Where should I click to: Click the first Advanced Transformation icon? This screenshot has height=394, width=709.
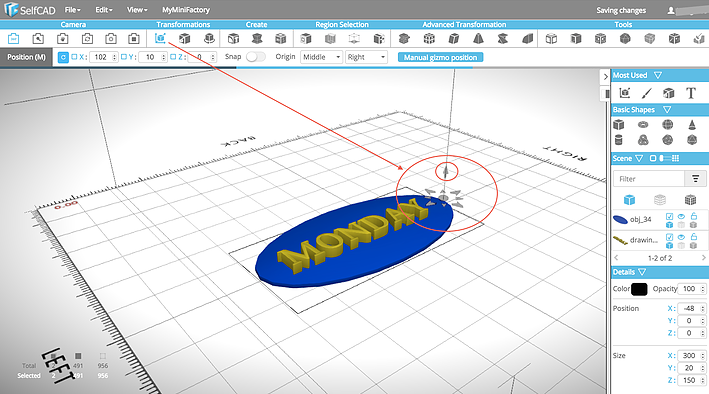click(x=404, y=38)
